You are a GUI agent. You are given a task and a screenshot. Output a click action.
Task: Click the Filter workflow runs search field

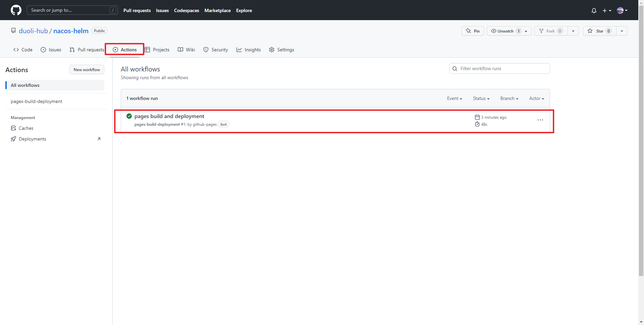[499, 68]
